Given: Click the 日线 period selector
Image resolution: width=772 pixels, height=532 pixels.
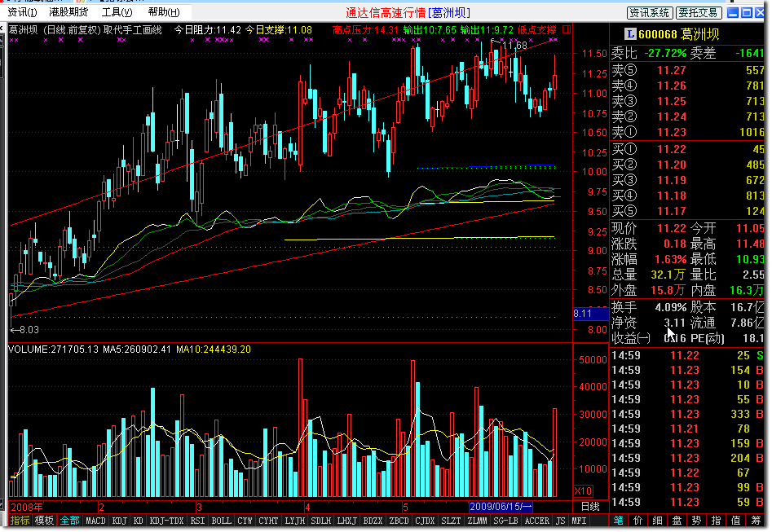Looking at the screenshot, I should click(x=590, y=507).
